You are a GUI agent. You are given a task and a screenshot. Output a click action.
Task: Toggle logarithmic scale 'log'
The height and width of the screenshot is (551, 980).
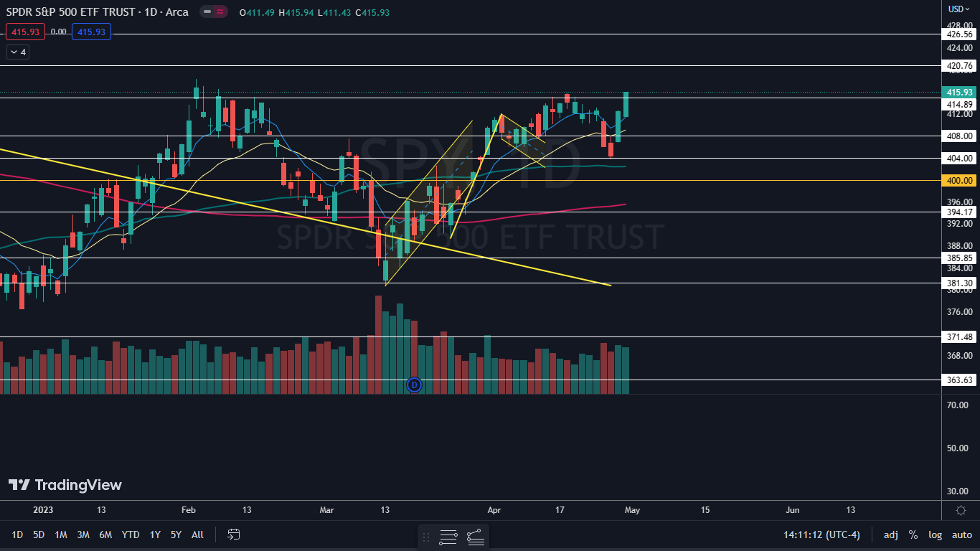(x=936, y=534)
